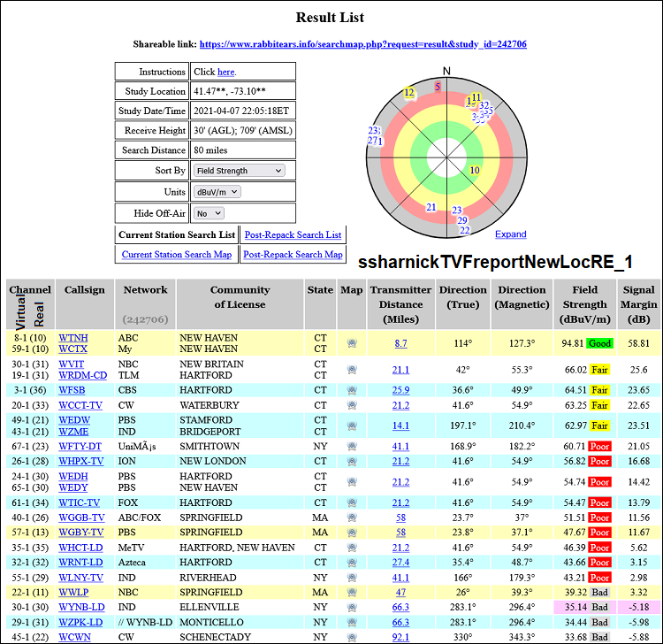This screenshot has height=644, width=663.
Task: Open map icon for WCWN Schenectady row
Action: point(352,637)
